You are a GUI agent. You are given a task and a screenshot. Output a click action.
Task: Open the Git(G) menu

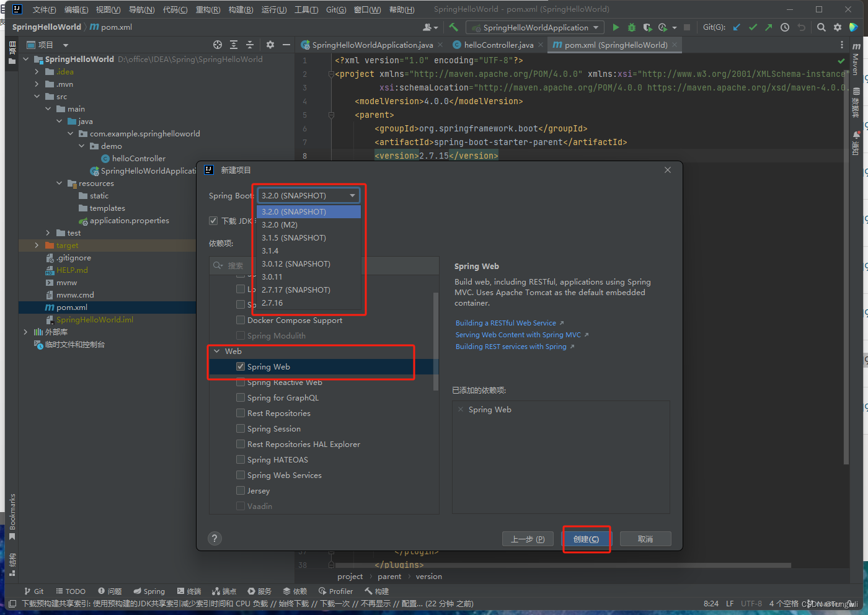click(x=336, y=9)
